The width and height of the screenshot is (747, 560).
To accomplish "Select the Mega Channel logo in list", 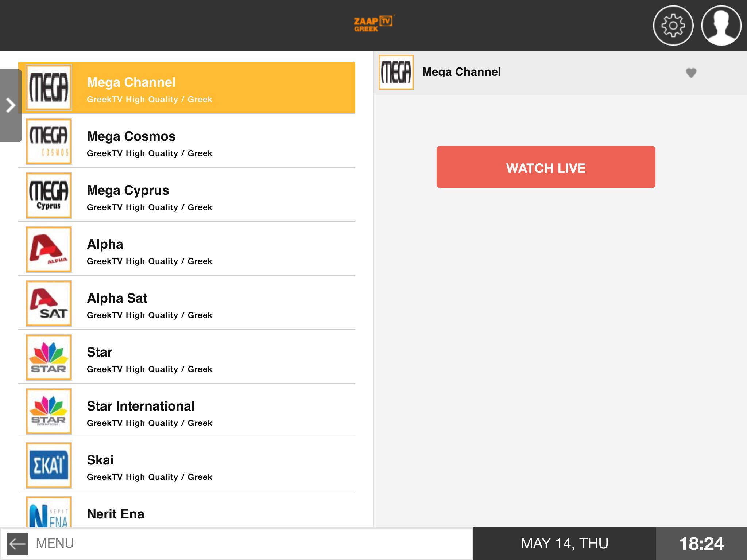I will click(x=49, y=87).
